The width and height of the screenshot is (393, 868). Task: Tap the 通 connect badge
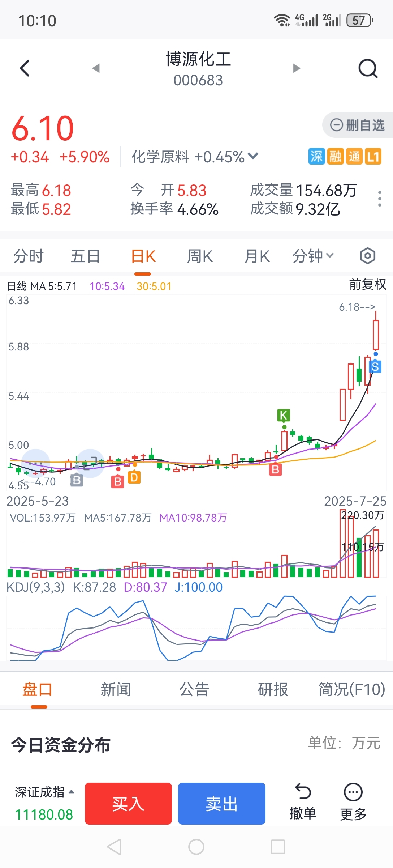(354, 157)
